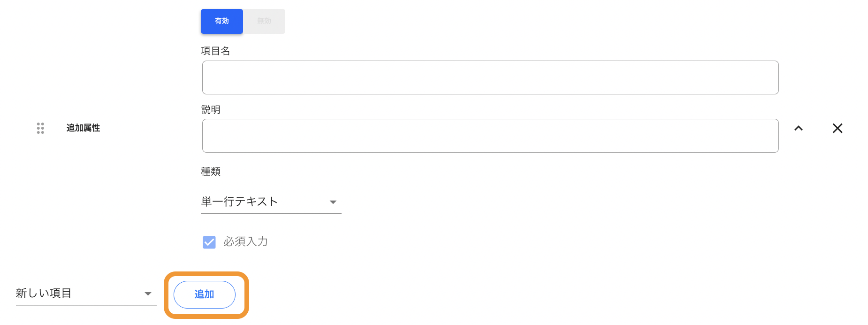Click the 項目名 field label
The width and height of the screenshot is (868, 325).
point(215,51)
